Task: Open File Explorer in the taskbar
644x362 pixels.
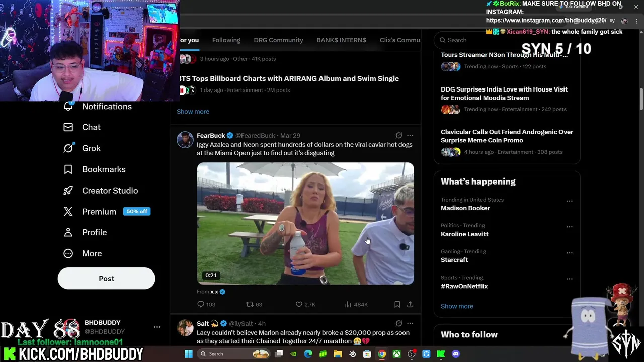Action: 338,354
